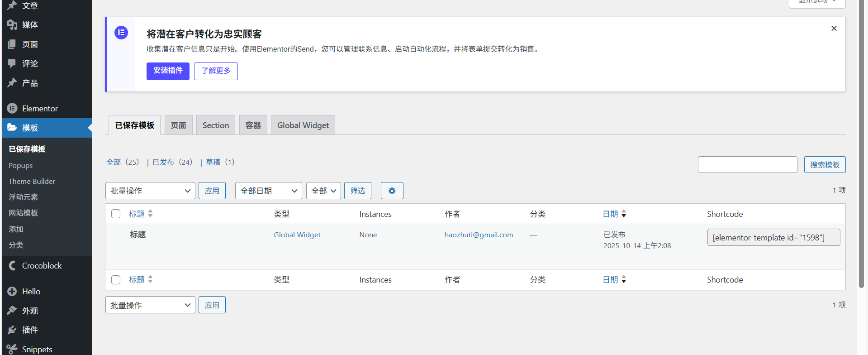Click the media library icon
This screenshot has width=868, height=355.
(12, 25)
